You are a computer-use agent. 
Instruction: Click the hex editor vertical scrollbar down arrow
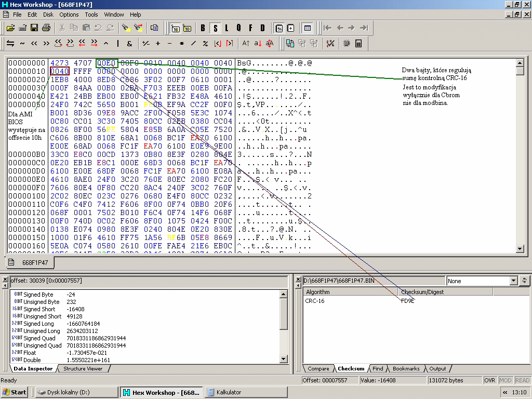(520, 249)
